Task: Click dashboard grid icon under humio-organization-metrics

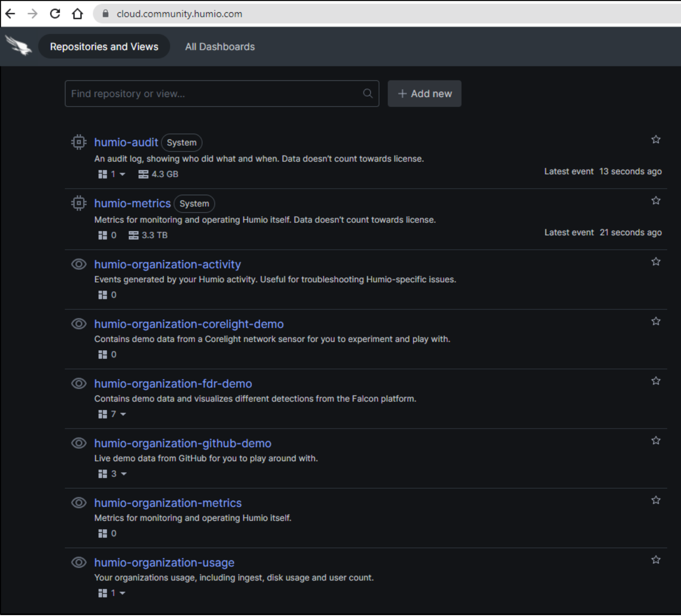Action: pos(103,534)
